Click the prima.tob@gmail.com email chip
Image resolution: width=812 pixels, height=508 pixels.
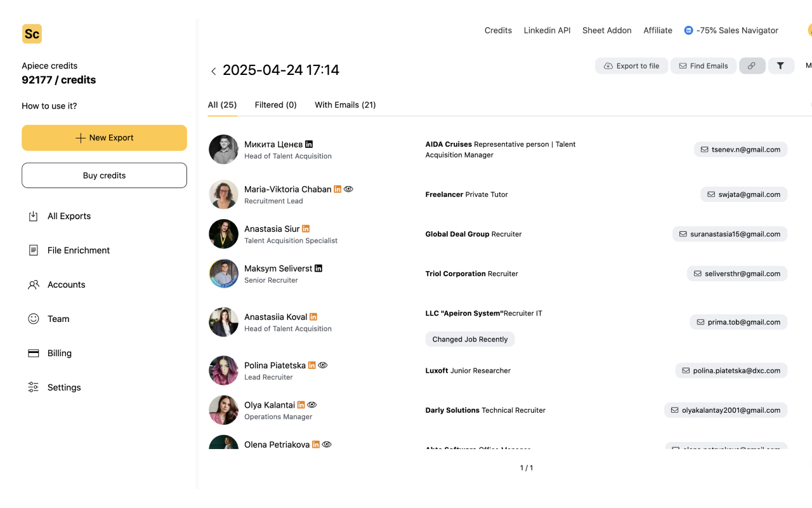pyautogui.click(x=738, y=322)
